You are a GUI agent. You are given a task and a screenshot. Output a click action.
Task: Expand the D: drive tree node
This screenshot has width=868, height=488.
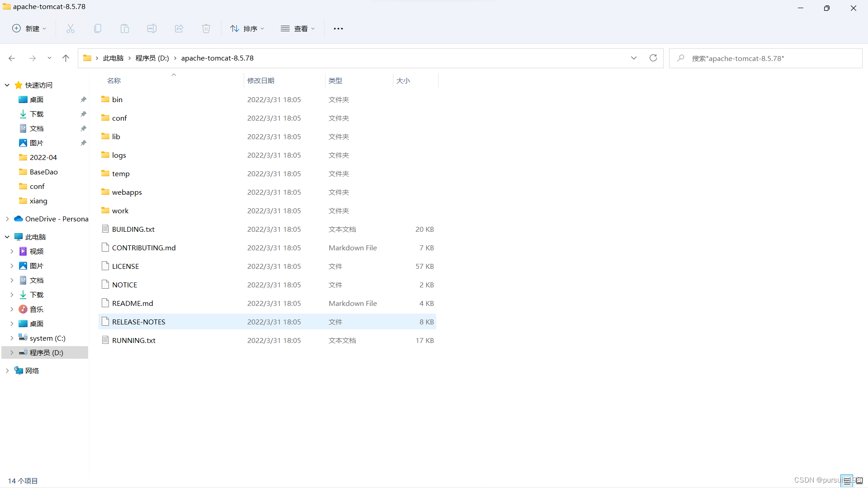(x=12, y=352)
